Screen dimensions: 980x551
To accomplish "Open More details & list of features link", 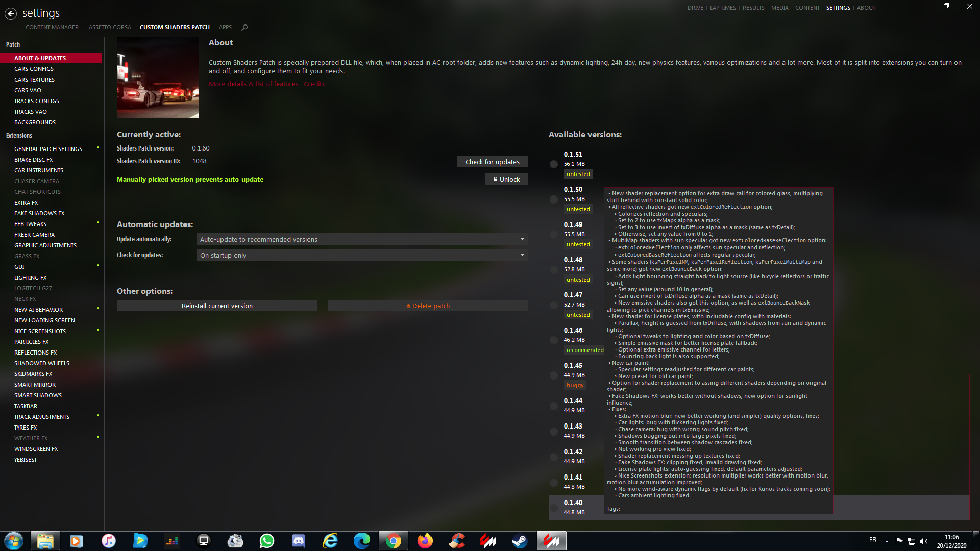I will point(253,84).
